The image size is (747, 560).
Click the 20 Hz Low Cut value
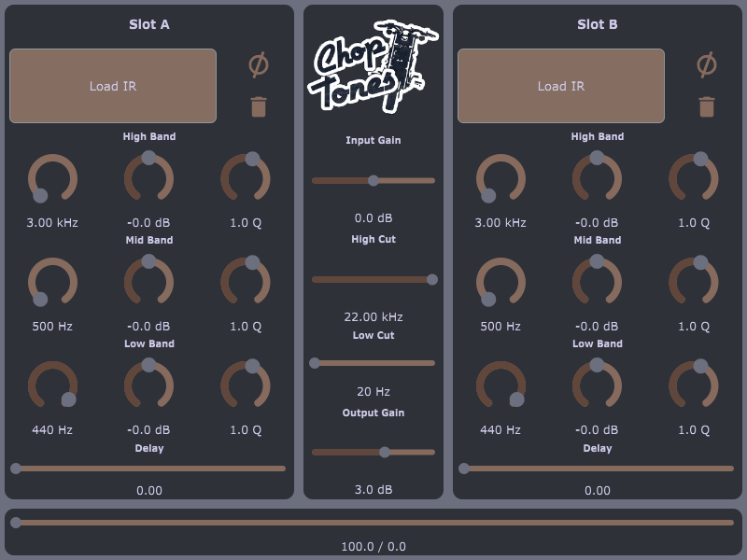coord(373,392)
